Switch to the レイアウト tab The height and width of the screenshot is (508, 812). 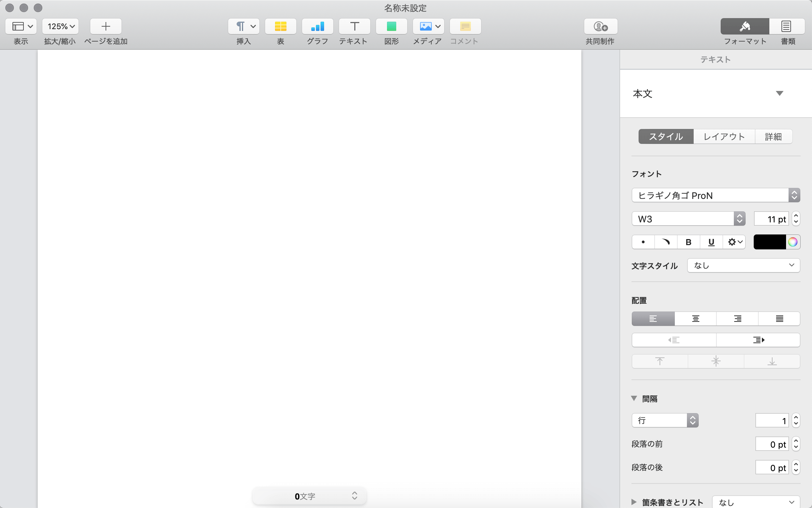click(x=724, y=136)
